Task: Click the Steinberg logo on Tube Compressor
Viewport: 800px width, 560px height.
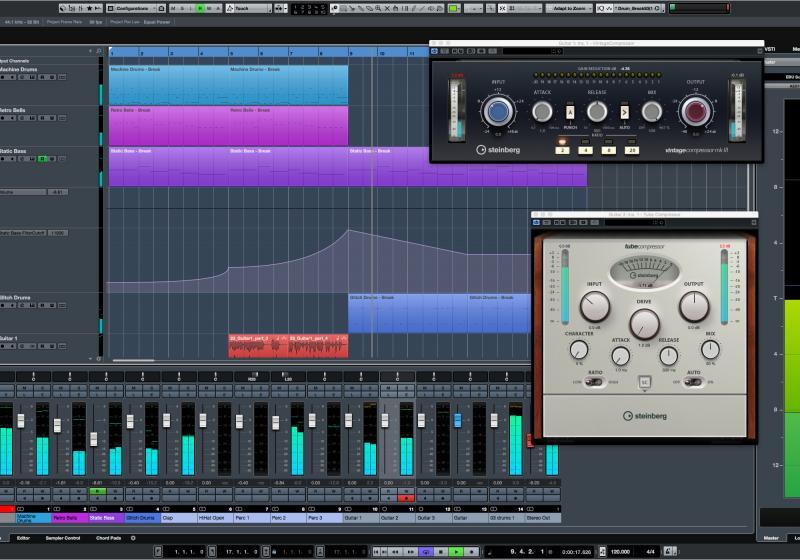Action: click(645, 415)
